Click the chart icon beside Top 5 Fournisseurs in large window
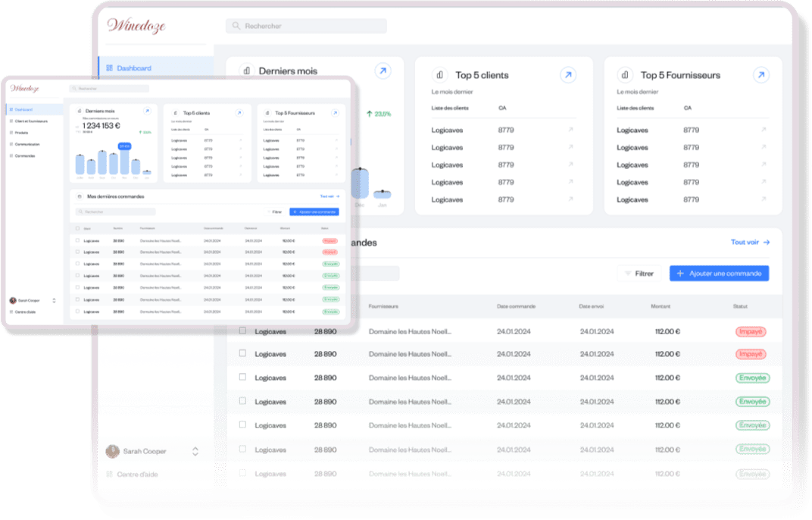 coord(625,75)
